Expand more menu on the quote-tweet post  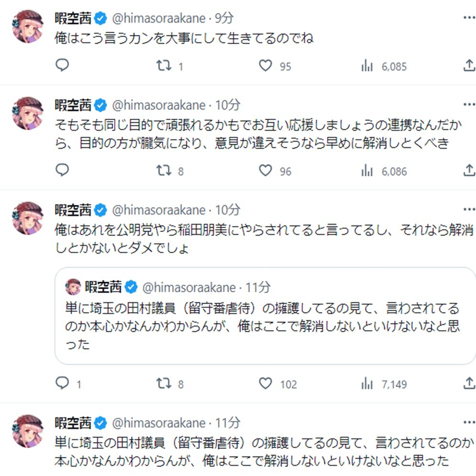[x=469, y=209]
